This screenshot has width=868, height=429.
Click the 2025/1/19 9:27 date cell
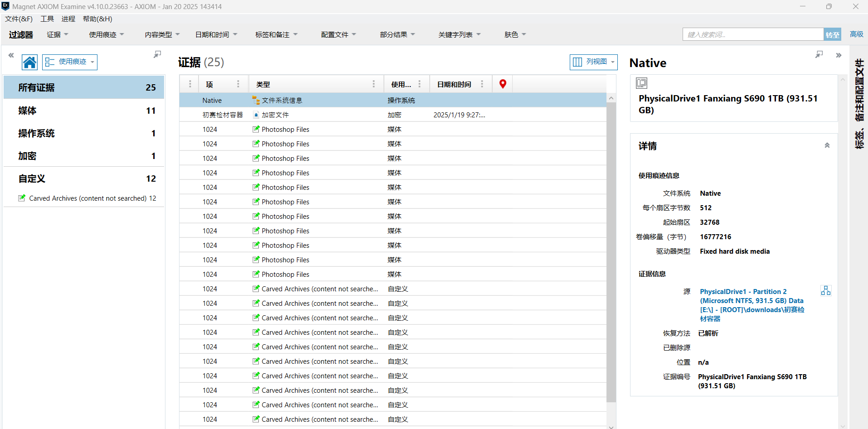pyautogui.click(x=459, y=115)
